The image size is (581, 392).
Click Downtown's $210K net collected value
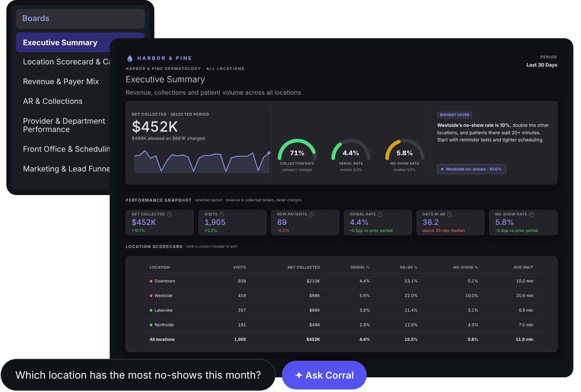[x=313, y=281]
